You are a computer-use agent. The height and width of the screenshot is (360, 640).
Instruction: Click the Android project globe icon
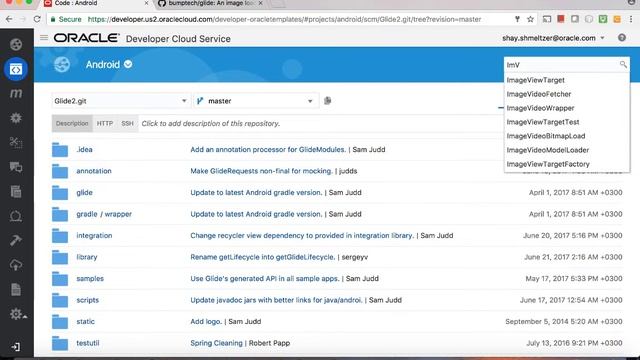pos(62,64)
